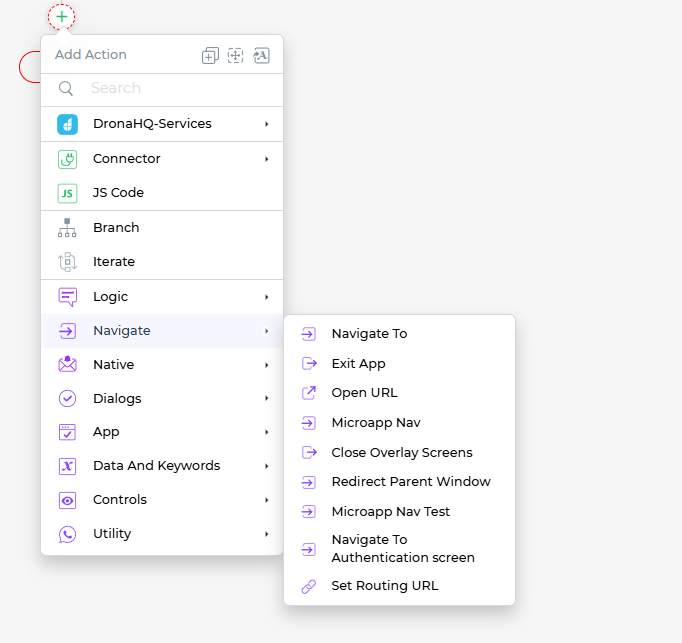Viewport: 682px width, 643px height.
Task: Open the Dialogs category
Action: (x=162, y=399)
